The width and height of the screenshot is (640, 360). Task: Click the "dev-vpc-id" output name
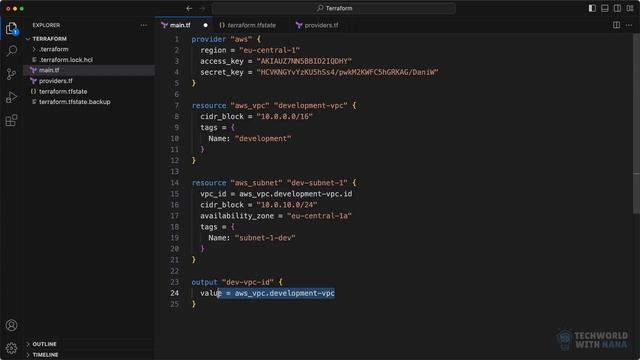point(248,282)
